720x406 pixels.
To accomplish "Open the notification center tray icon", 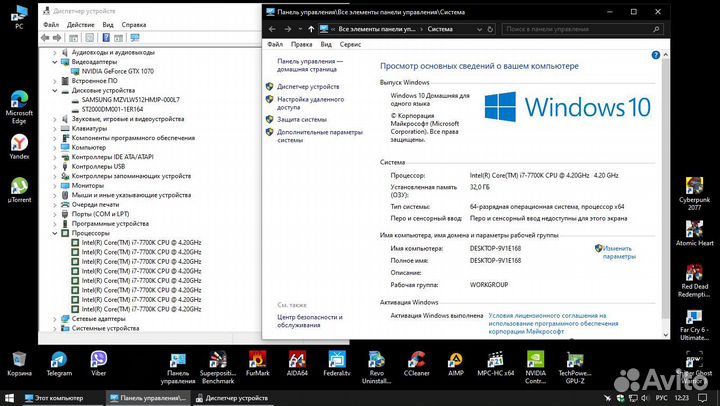I will 703,398.
